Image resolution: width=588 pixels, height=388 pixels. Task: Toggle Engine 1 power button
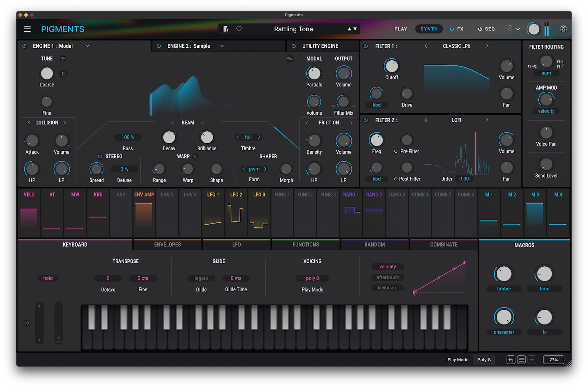(x=24, y=46)
